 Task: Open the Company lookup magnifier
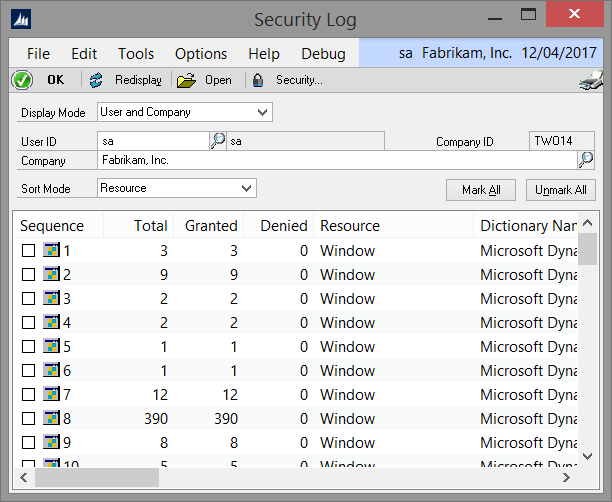[x=586, y=160]
